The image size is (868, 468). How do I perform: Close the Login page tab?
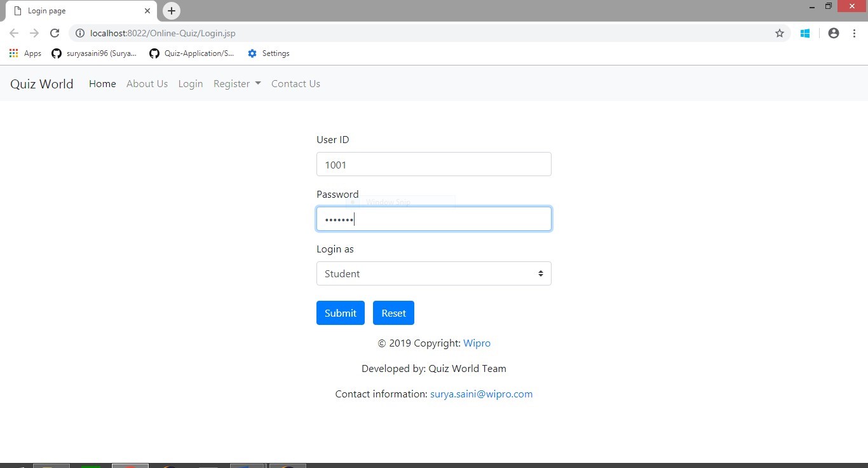[x=147, y=11]
